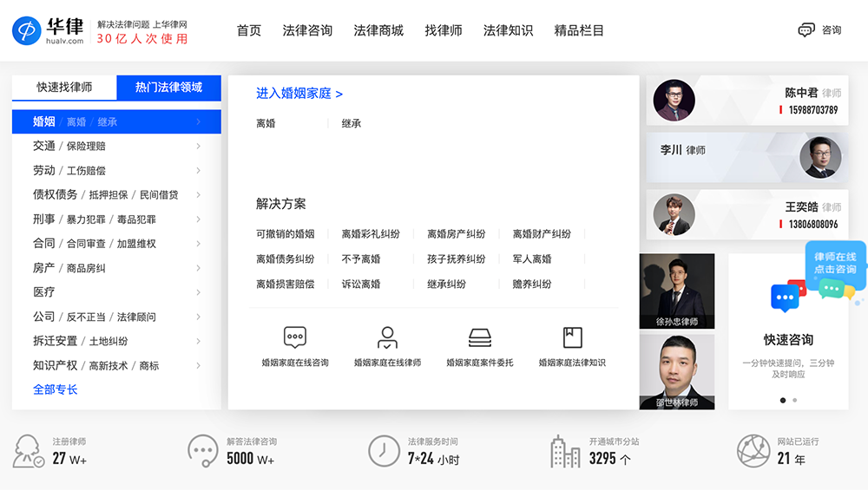The height and width of the screenshot is (497, 868).
Task: Open 法律咨询 in the top navigation
Action: (307, 30)
